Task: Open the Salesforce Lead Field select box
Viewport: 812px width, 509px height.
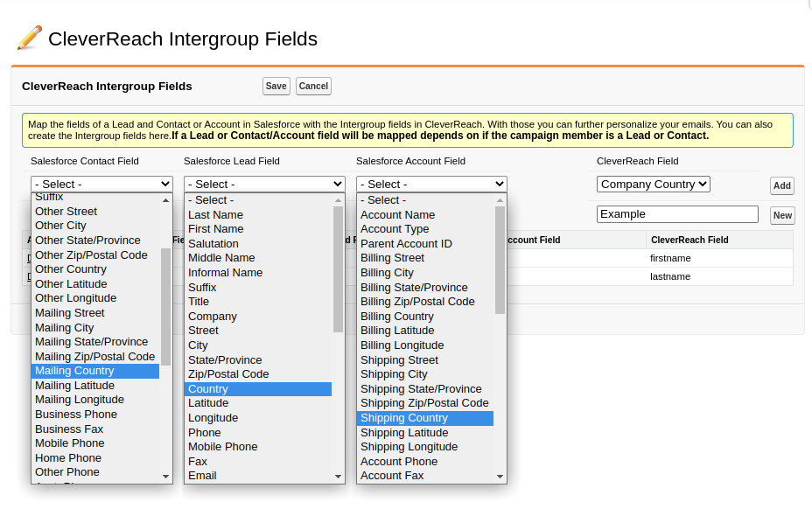Action: point(264,185)
